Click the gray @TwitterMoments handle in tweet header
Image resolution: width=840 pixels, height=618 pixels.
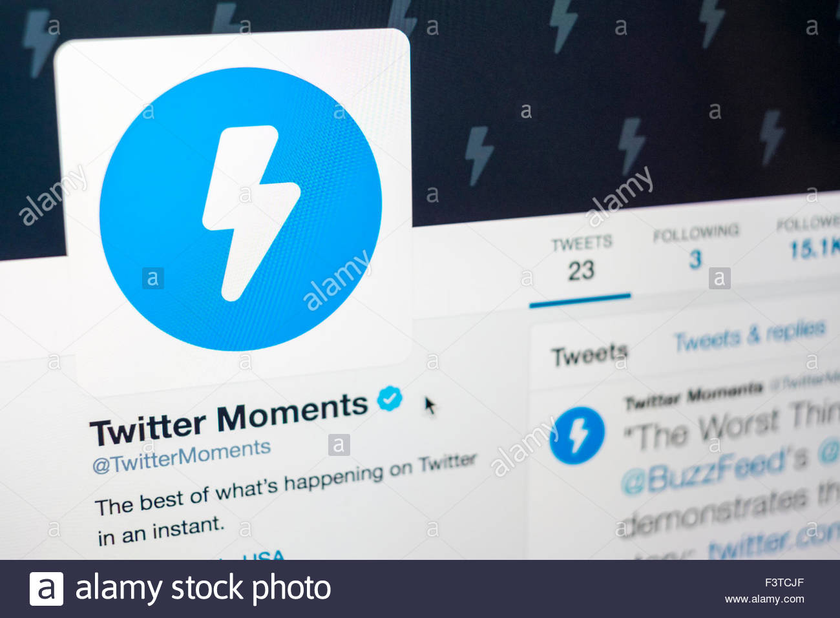(803, 382)
